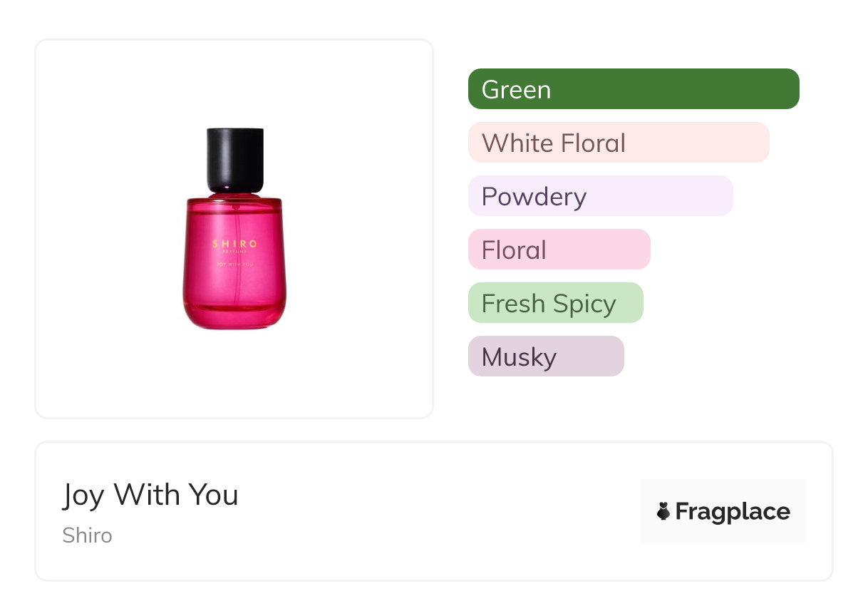Select the Fresh Spicy accord bar

pyautogui.click(x=555, y=303)
